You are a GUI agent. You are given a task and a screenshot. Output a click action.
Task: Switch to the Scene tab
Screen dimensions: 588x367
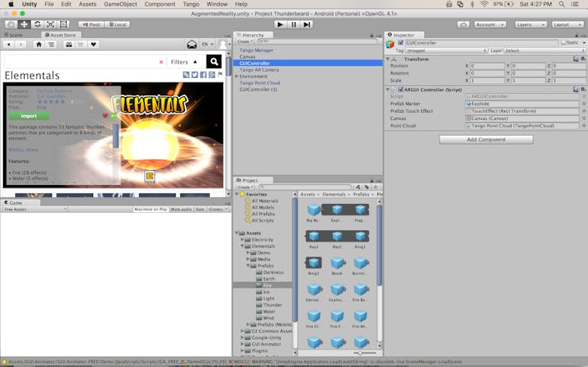pyautogui.click(x=14, y=35)
